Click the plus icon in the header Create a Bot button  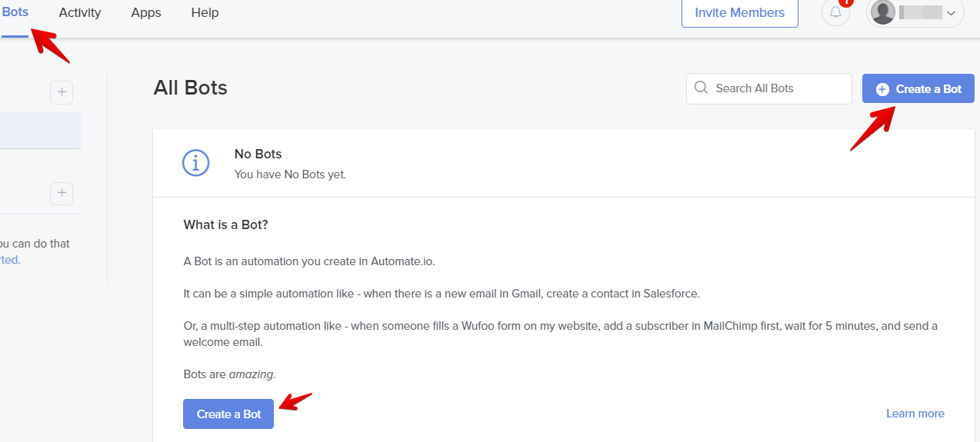pyautogui.click(x=882, y=89)
